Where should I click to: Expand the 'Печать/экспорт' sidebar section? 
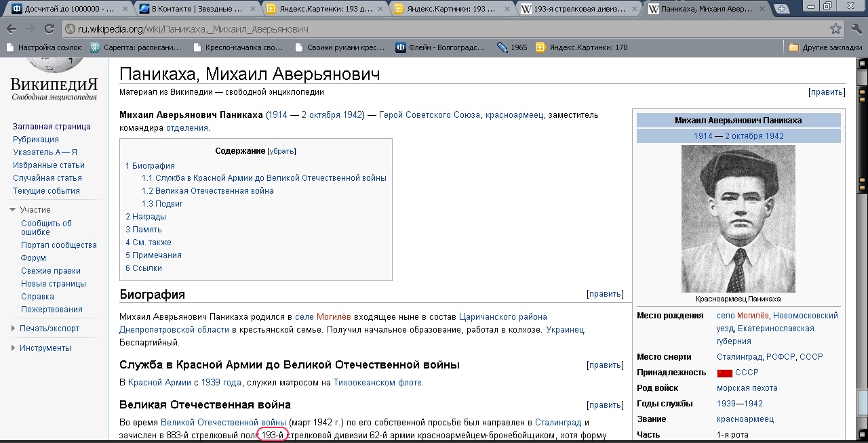(13, 329)
